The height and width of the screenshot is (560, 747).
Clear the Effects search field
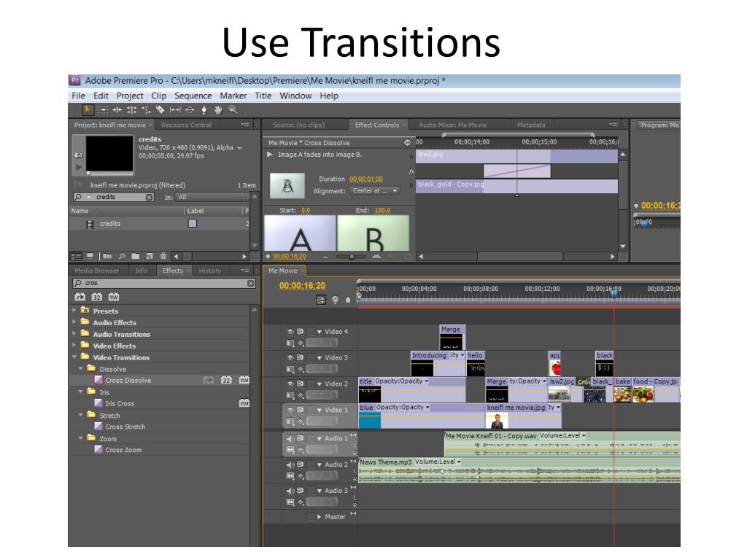(251, 283)
